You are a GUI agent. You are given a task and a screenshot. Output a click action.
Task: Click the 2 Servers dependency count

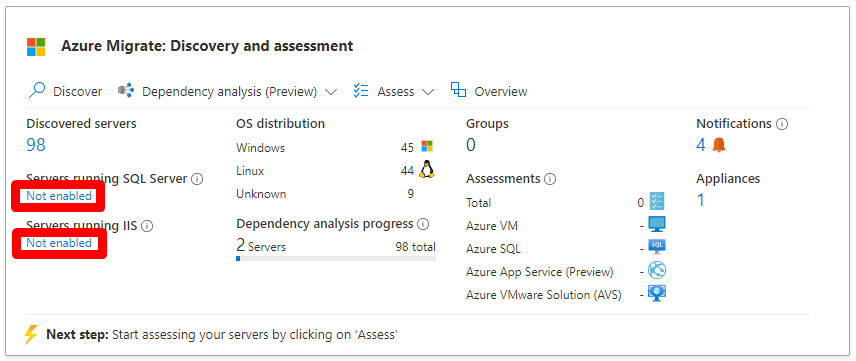(x=261, y=246)
